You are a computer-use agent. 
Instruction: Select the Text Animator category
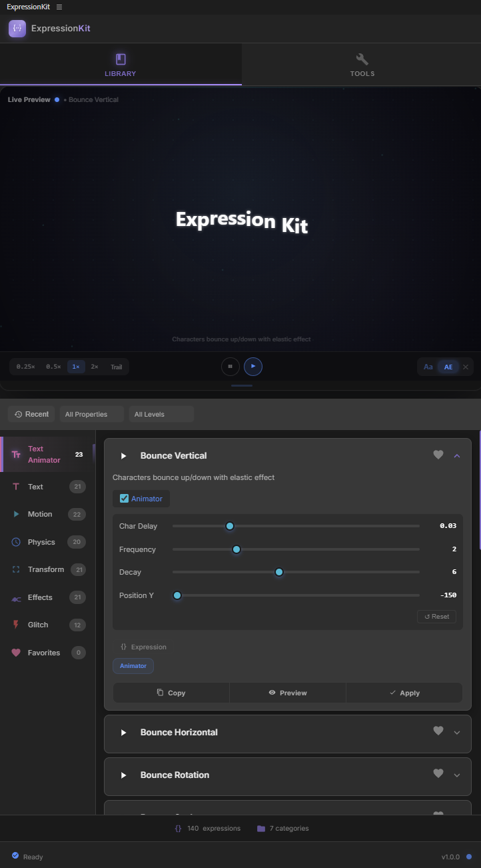[47, 455]
